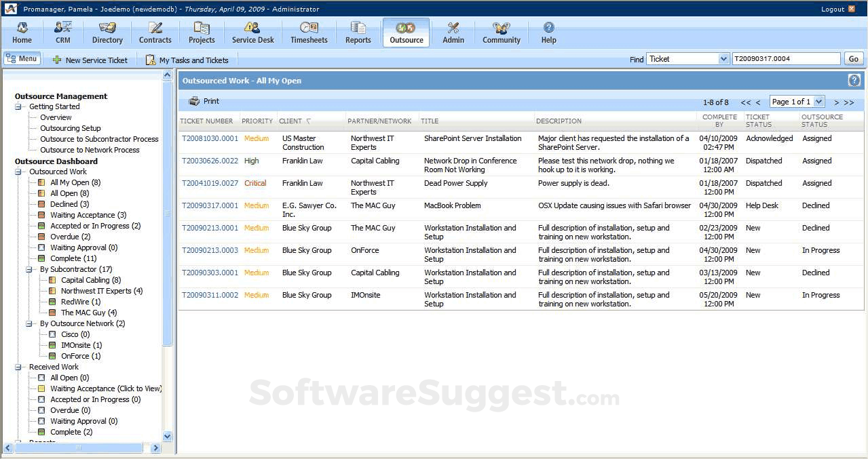Screen dimensions: 868x459
Task: Open the Service Desk module
Action: click(x=252, y=32)
